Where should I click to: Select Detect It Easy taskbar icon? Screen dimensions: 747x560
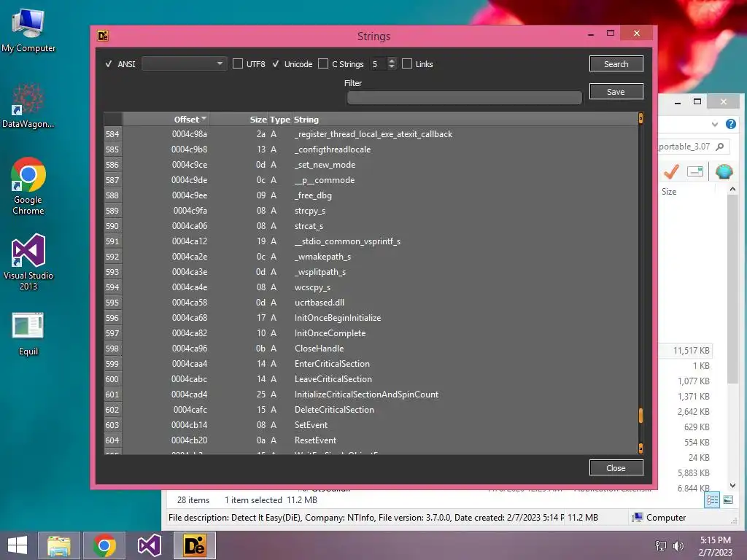coord(194,545)
